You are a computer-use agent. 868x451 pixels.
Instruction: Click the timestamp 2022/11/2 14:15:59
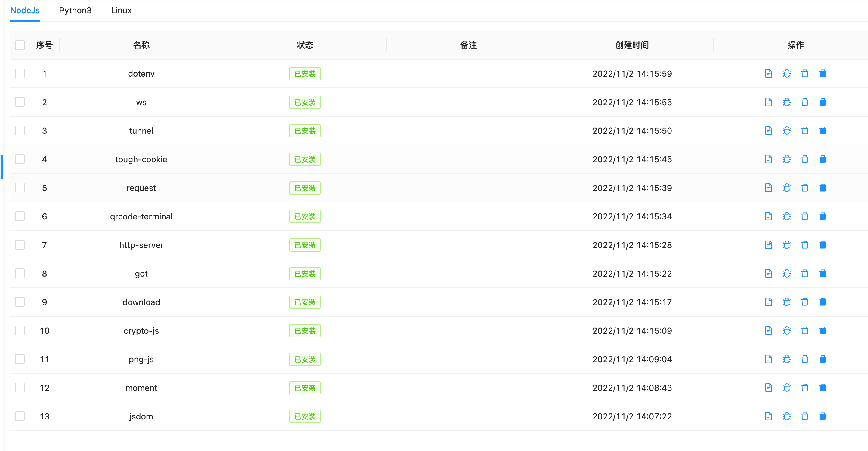[632, 74]
